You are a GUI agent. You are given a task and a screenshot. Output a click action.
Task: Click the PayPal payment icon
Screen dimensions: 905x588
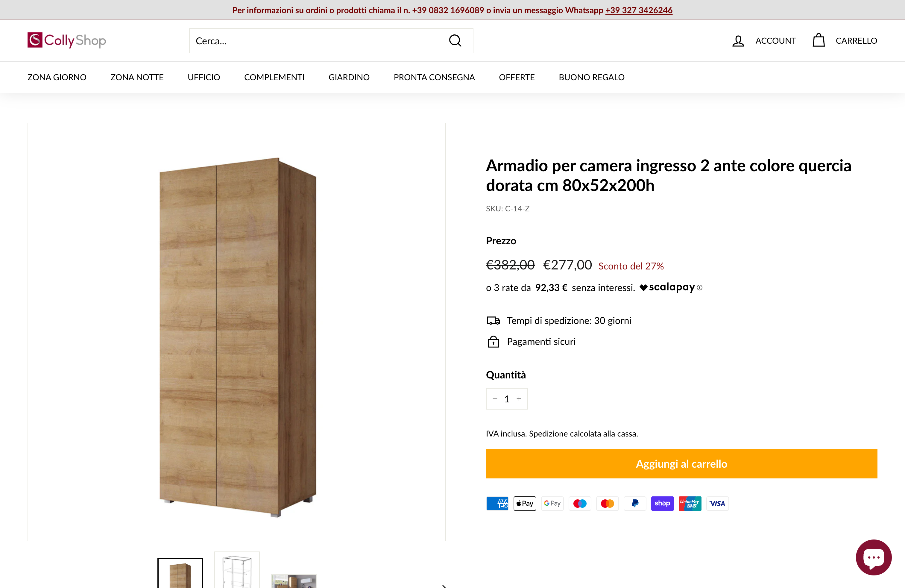click(x=635, y=503)
